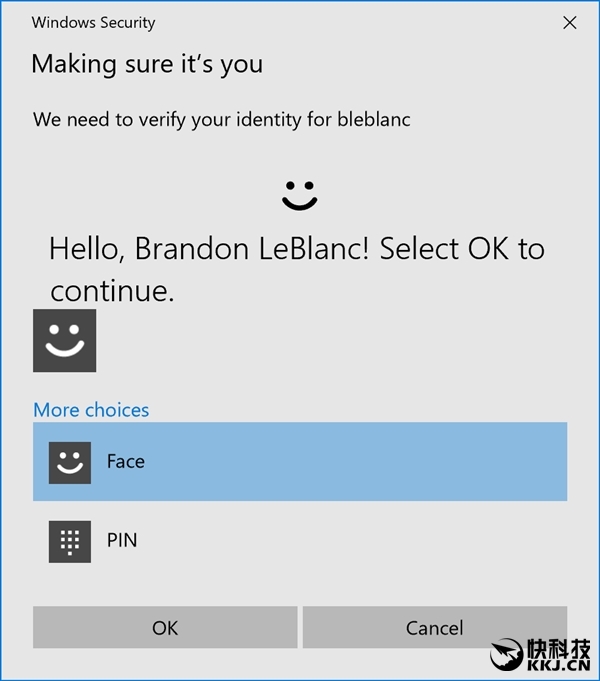Click the OK button
Viewport: 600px width, 681px height.
(x=165, y=628)
